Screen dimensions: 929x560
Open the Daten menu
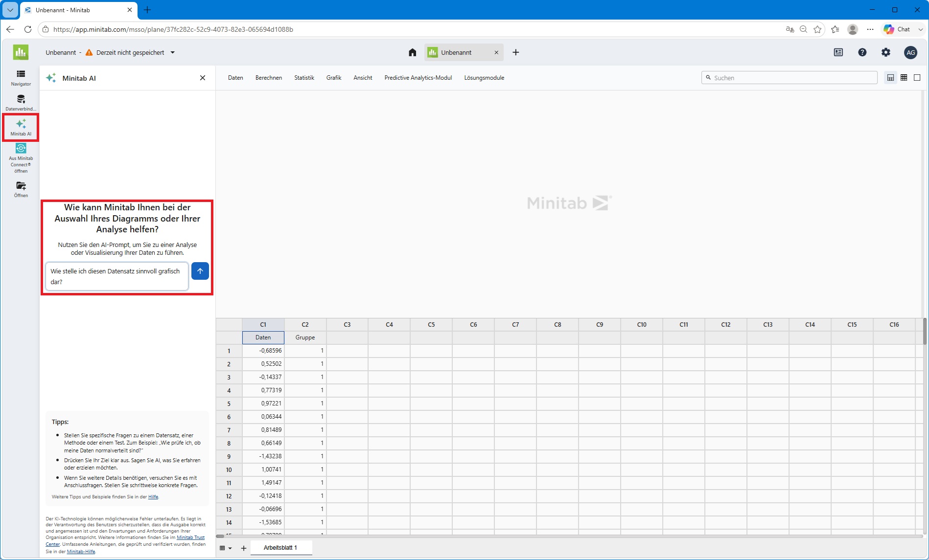(x=235, y=78)
